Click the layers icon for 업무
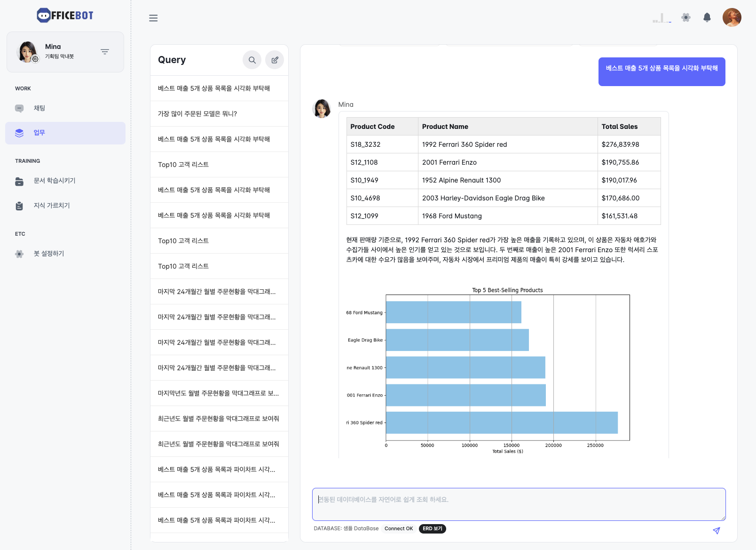This screenshot has width=756, height=550. click(19, 133)
